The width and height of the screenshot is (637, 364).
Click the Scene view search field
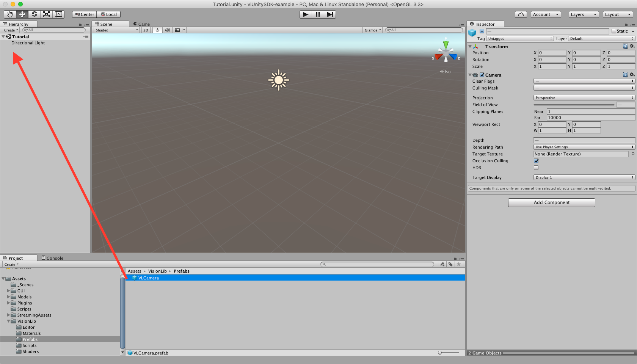click(x=424, y=30)
